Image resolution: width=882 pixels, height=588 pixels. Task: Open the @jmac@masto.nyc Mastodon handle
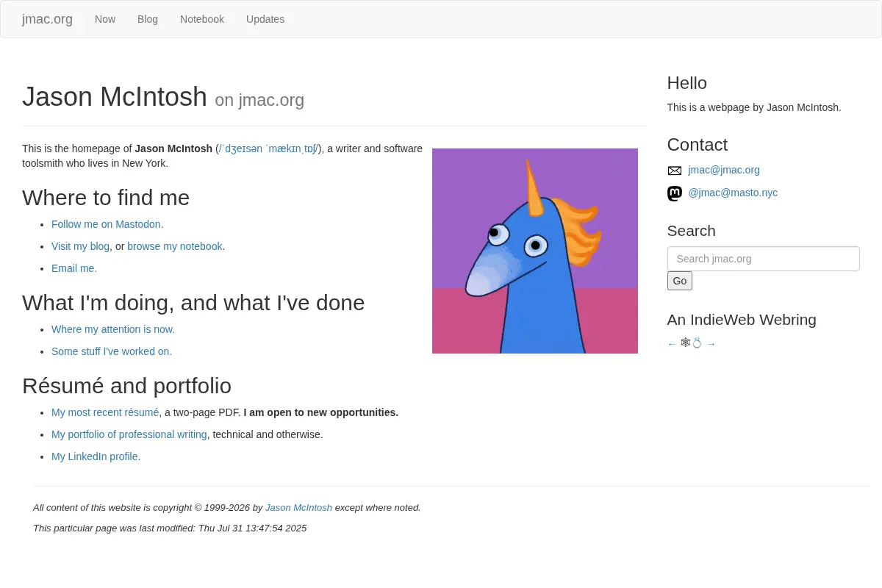(733, 193)
